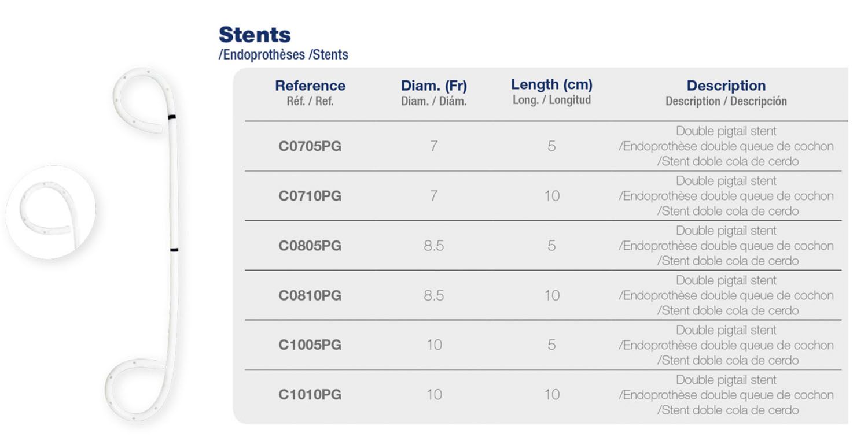Open reference C1010PG

pos(310,395)
